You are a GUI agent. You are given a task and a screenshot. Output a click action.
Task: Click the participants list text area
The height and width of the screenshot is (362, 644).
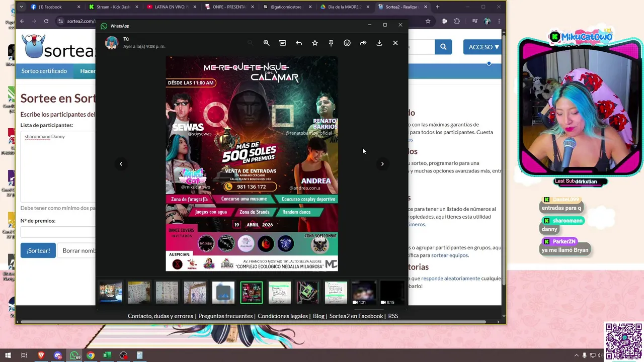[x=58, y=166]
